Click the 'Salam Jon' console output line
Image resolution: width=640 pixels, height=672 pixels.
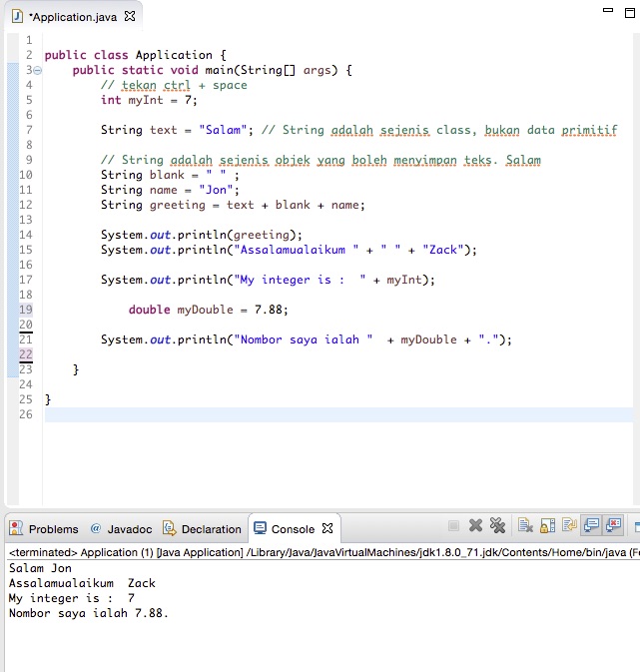tap(40, 568)
